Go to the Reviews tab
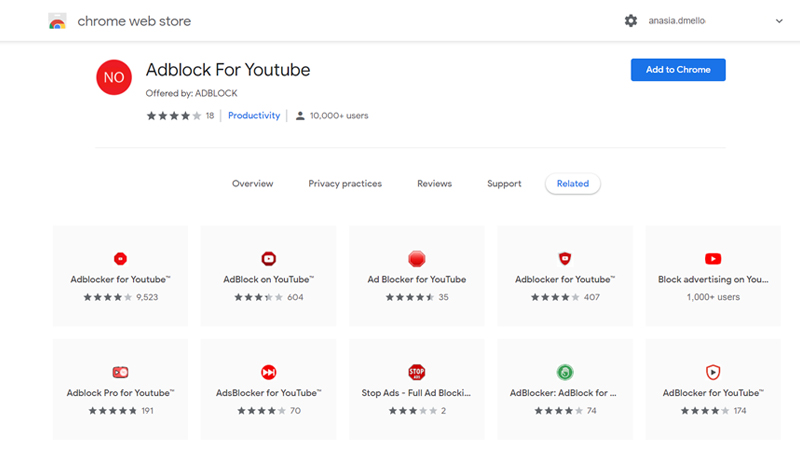Image resolution: width=800 pixels, height=450 pixels. [x=434, y=184]
